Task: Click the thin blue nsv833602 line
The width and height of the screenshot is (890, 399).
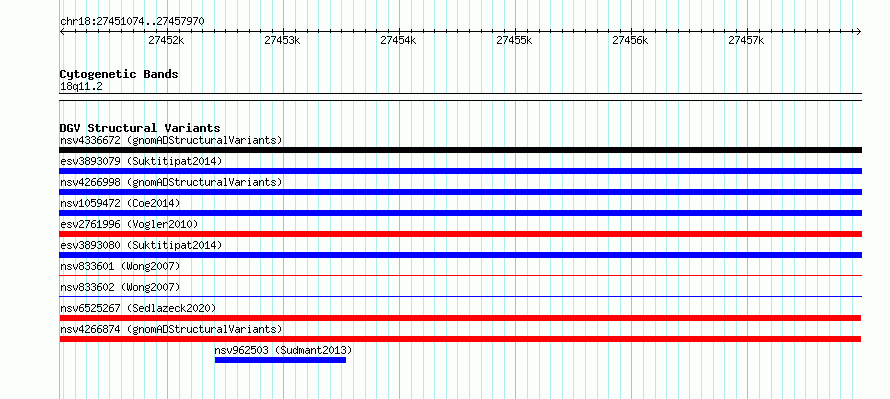Action: pyautogui.click(x=460, y=296)
